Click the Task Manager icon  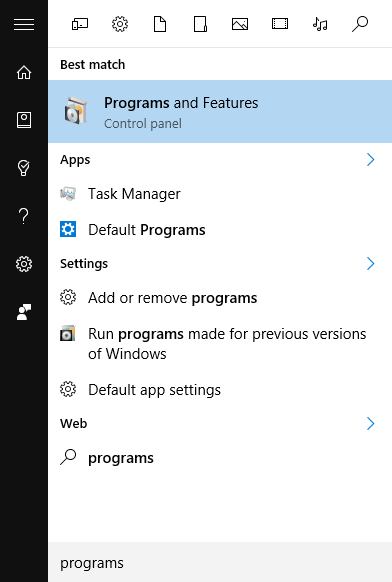click(x=68, y=194)
